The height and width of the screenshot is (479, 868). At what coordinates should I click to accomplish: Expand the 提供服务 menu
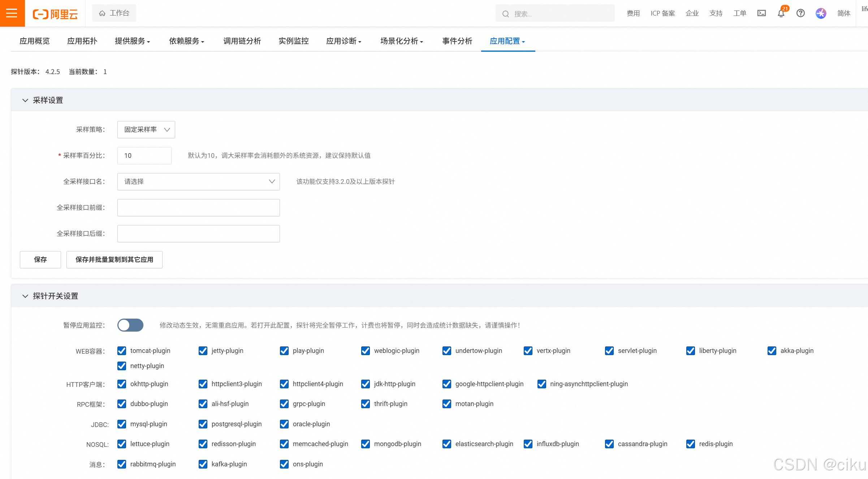click(133, 41)
